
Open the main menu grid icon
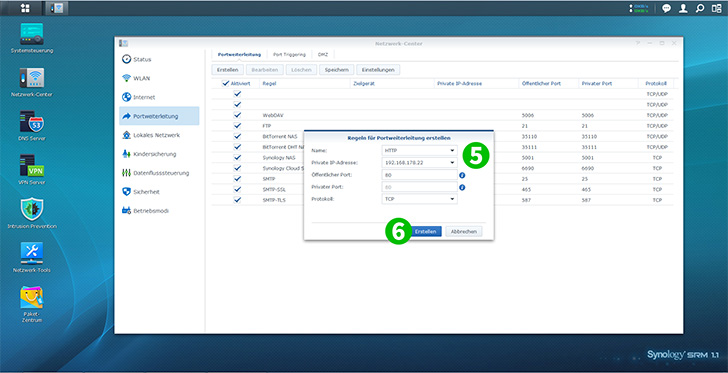coord(25,8)
